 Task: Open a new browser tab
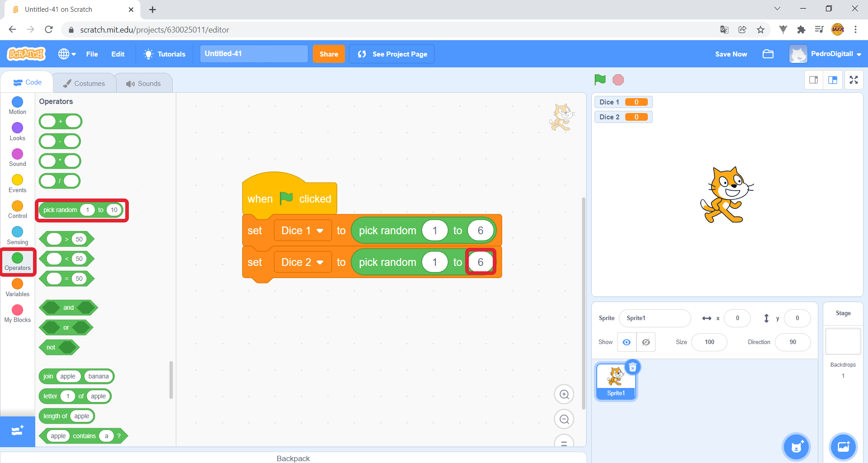click(152, 9)
